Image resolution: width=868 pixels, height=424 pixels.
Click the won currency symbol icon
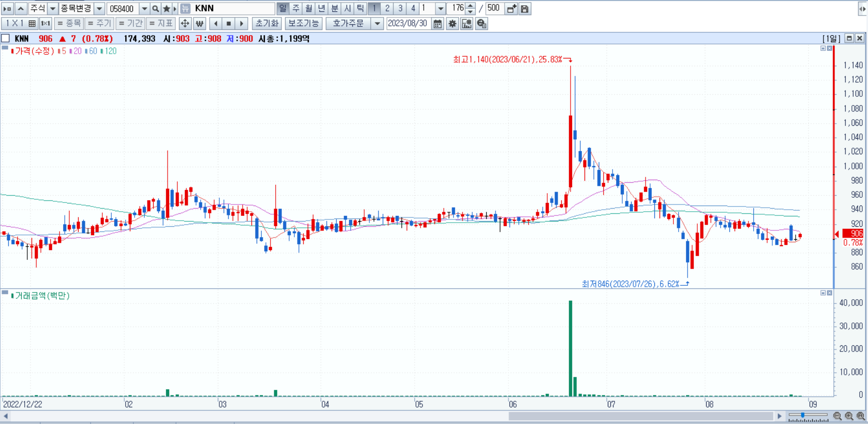coord(200,23)
